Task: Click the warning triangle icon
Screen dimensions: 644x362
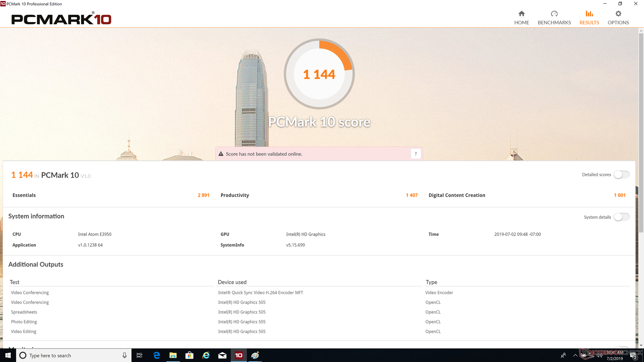Action: (221, 154)
